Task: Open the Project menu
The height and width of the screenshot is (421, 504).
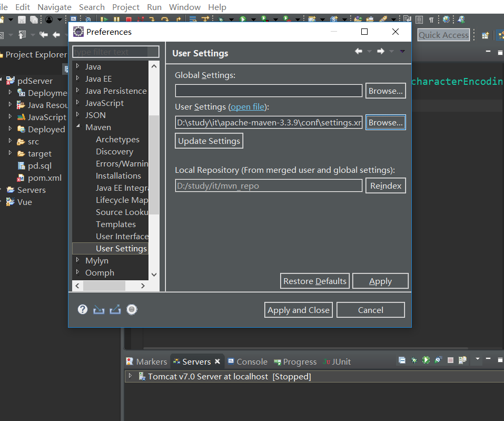Action: (126, 7)
